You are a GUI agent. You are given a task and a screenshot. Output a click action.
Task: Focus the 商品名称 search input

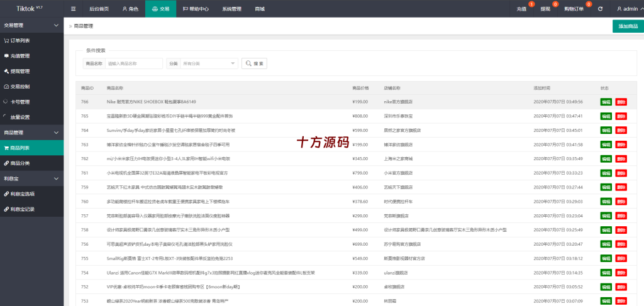click(134, 63)
